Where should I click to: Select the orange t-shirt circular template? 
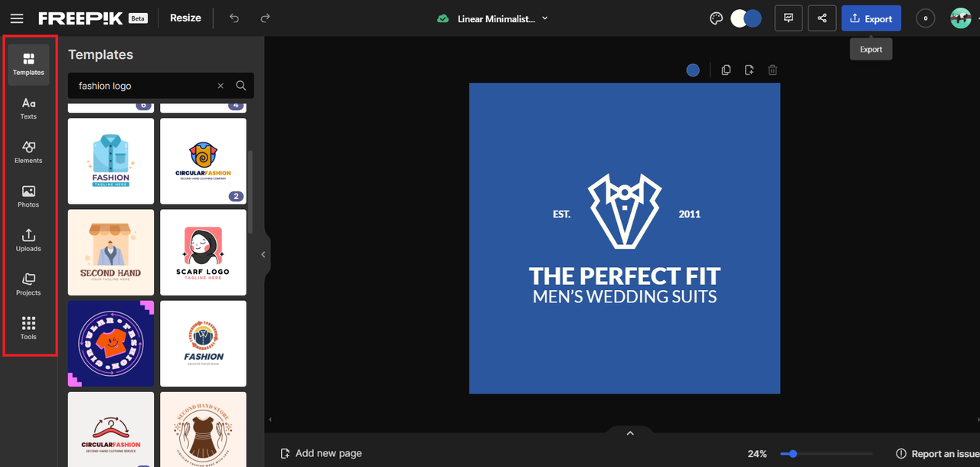pyautogui.click(x=111, y=344)
